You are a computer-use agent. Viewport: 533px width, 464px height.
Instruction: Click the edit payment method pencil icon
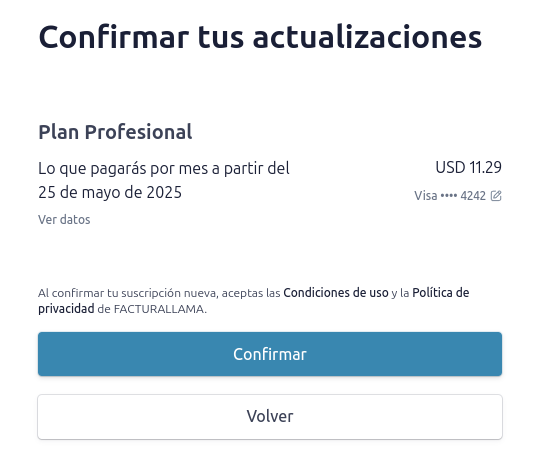click(496, 196)
